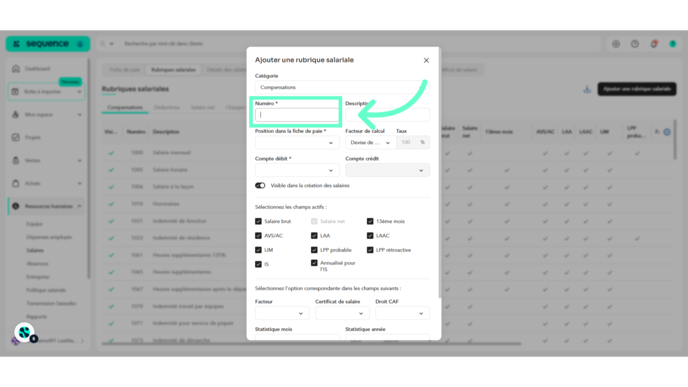Expand the Achats sidebar section
The height and width of the screenshot is (387, 688).
(x=79, y=183)
